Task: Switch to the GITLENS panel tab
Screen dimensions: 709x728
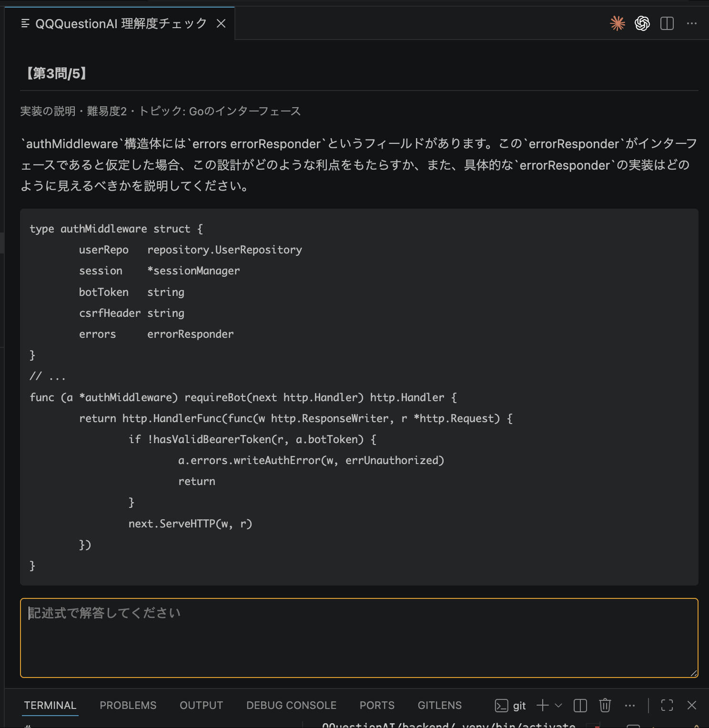Action: tap(440, 705)
